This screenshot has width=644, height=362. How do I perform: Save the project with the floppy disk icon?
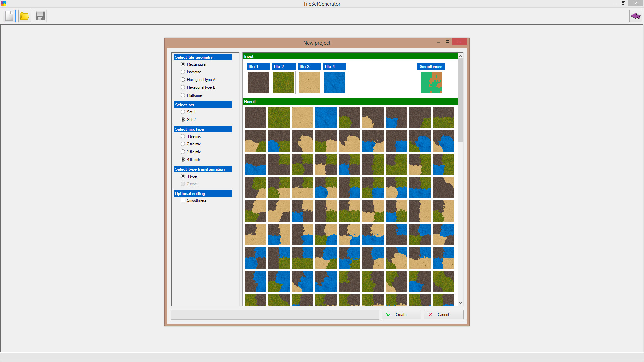point(40,16)
